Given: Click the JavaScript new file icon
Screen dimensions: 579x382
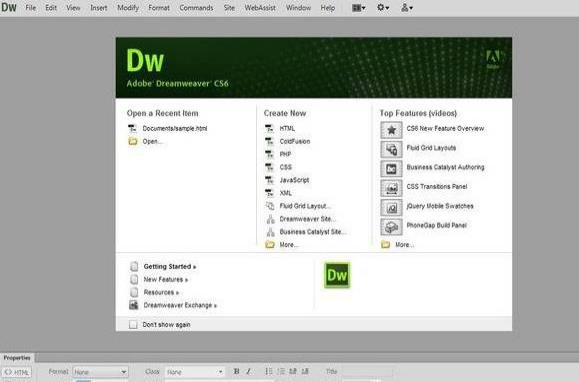Looking at the screenshot, I should (x=270, y=180).
